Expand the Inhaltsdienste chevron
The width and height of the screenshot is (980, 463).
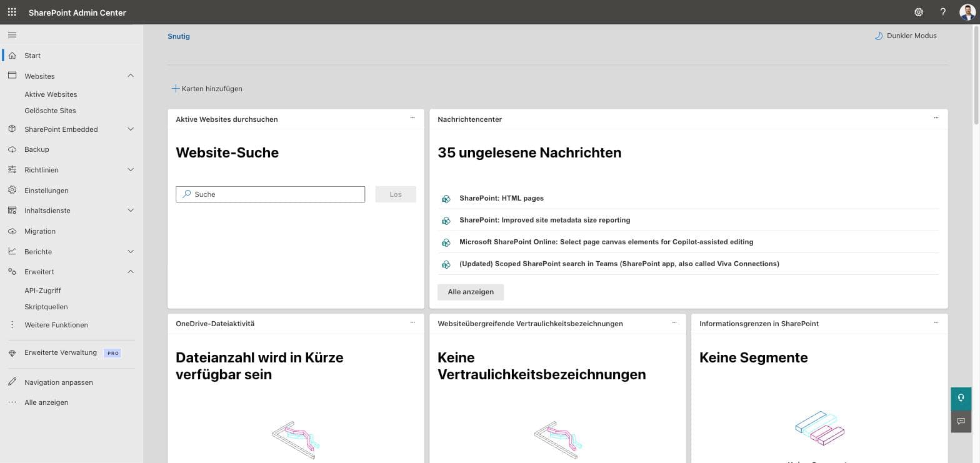(x=131, y=211)
